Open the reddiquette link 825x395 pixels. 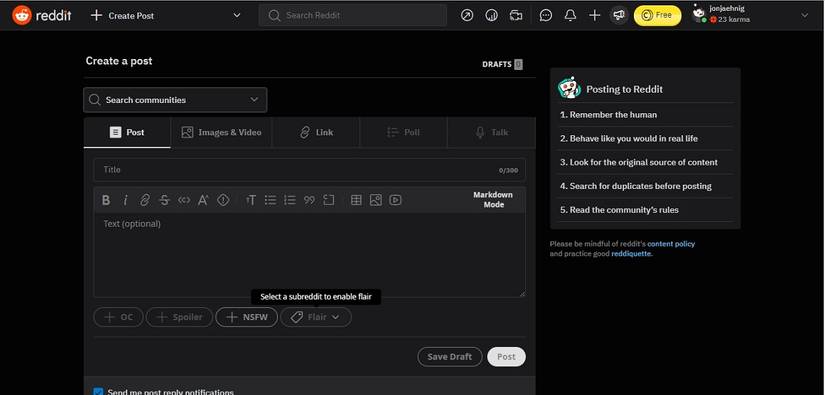coord(631,254)
